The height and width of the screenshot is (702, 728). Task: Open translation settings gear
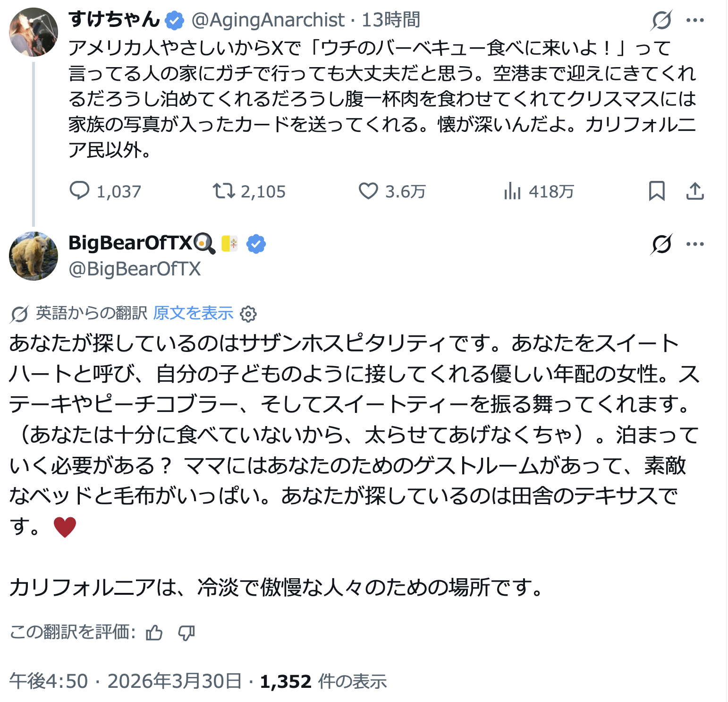click(248, 314)
